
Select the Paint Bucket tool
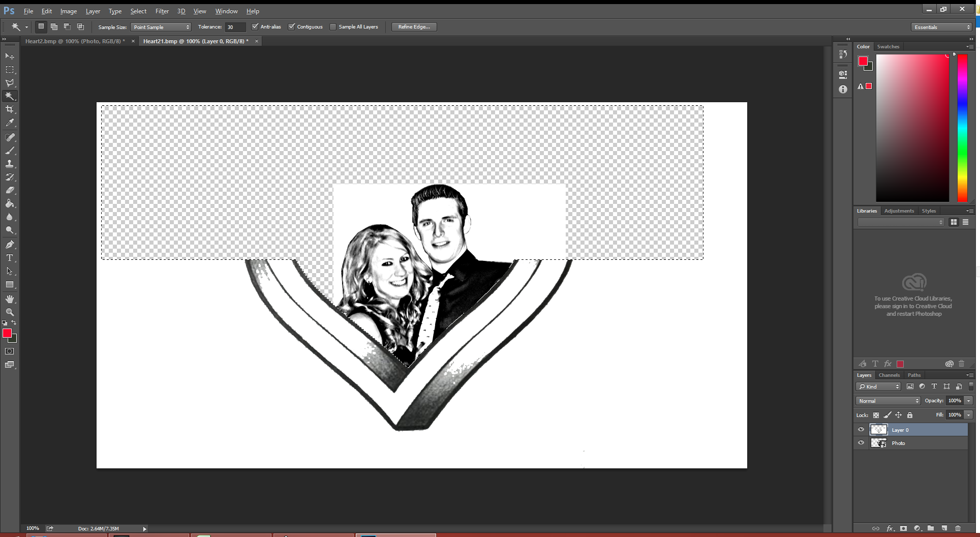tap(10, 203)
